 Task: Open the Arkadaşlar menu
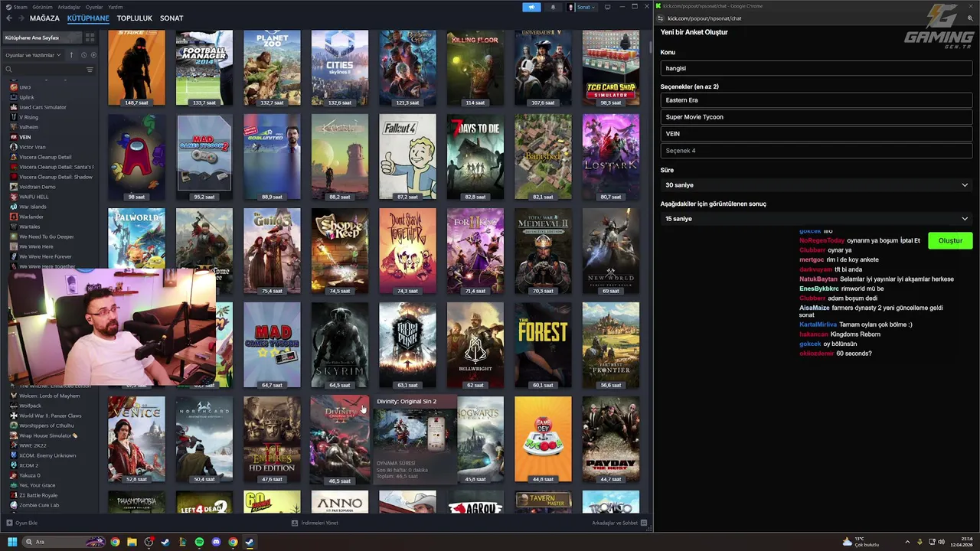tap(69, 7)
